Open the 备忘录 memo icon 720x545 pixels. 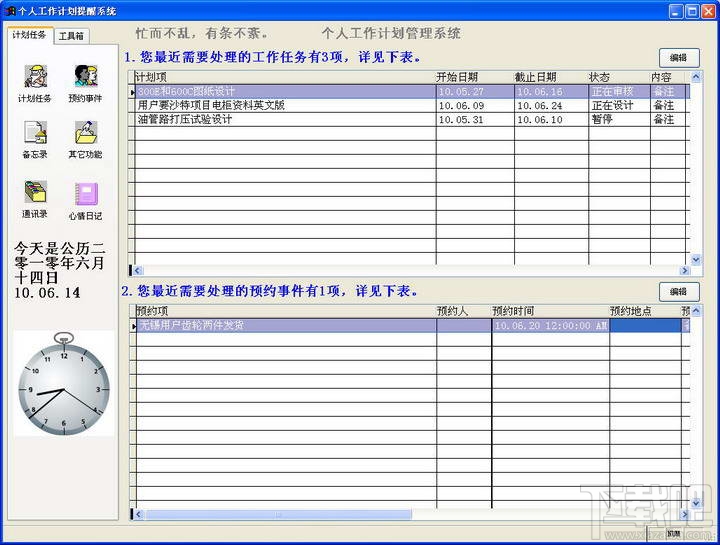tap(35, 133)
